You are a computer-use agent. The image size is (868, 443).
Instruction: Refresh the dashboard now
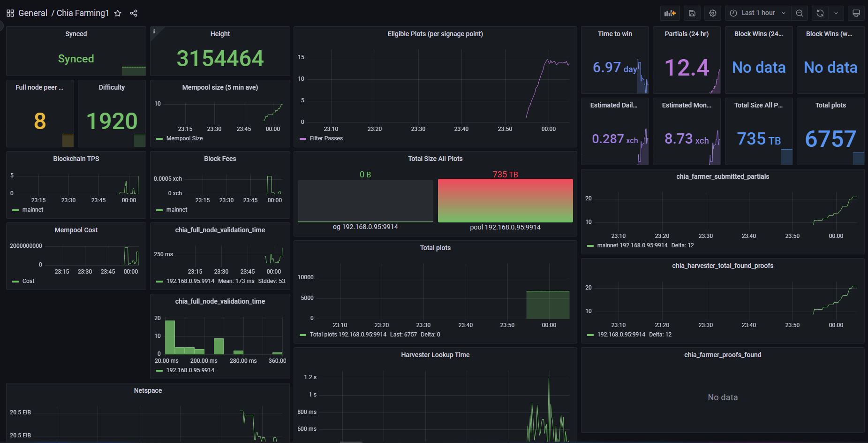coord(820,13)
